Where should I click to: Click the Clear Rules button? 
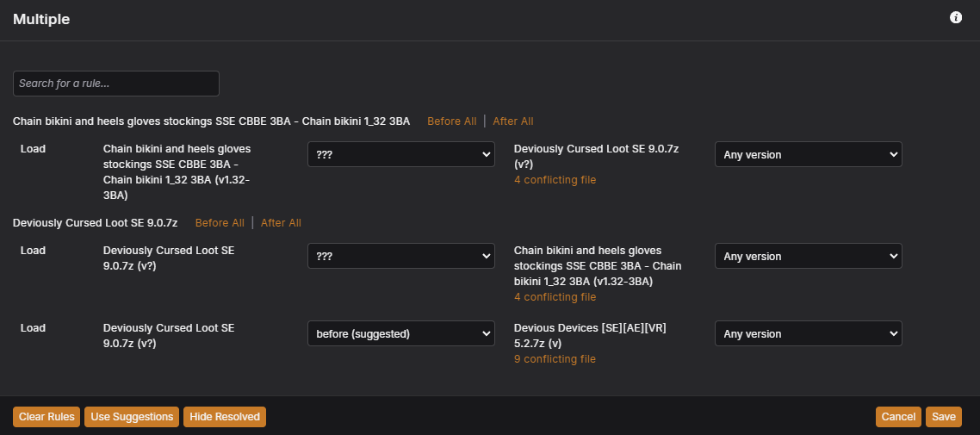[47, 417]
